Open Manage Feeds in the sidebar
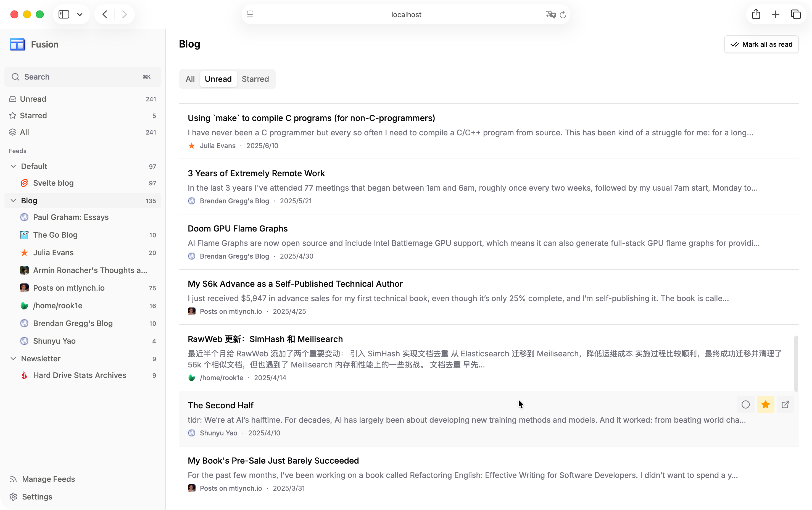The image size is (812, 510). [x=48, y=479]
